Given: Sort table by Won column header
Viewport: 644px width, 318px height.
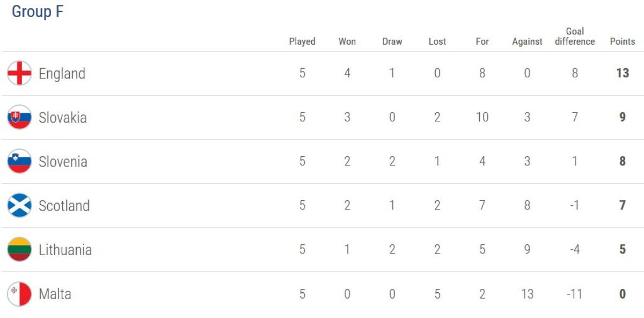Looking at the screenshot, I should click(x=347, y=41).
